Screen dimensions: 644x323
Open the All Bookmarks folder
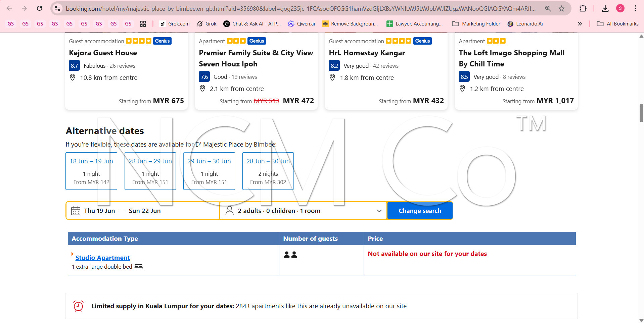617,24
